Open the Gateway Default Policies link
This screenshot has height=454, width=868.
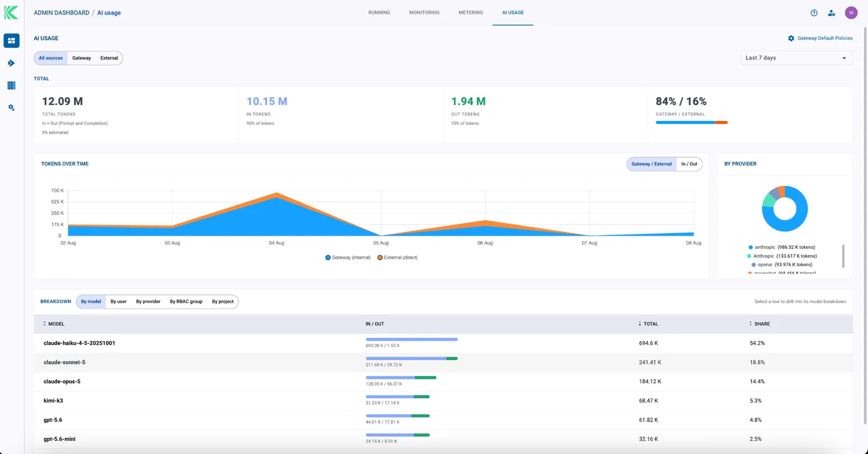coord(825,38)
